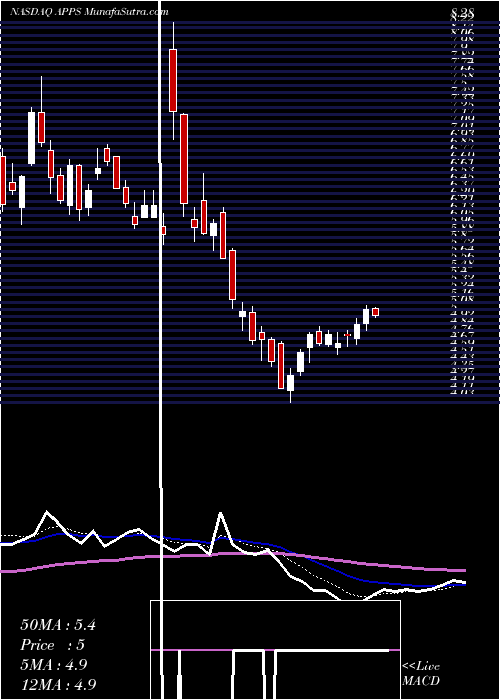Click the 'Price : 5' label
Viewport: 500px width, 700px height.
(52, 645)
